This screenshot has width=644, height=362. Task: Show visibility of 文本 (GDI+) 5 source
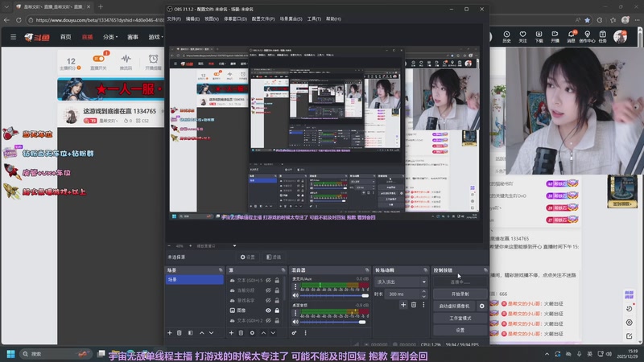point(268,280)
